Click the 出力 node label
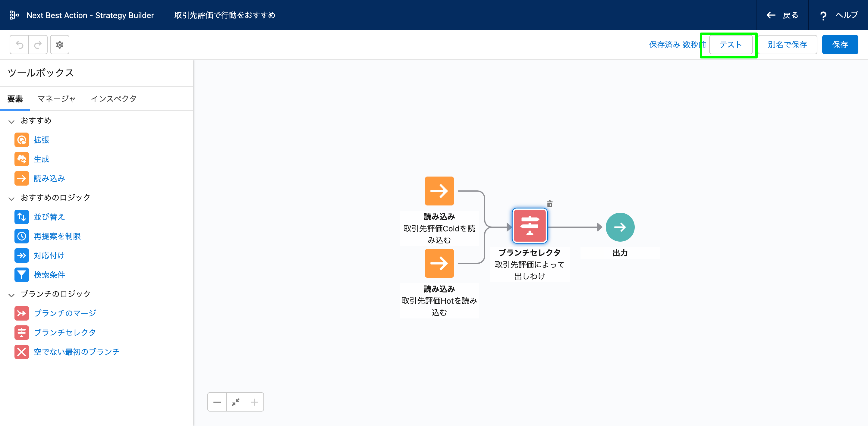This screenshot has height=426, width=868. [620, 252]
